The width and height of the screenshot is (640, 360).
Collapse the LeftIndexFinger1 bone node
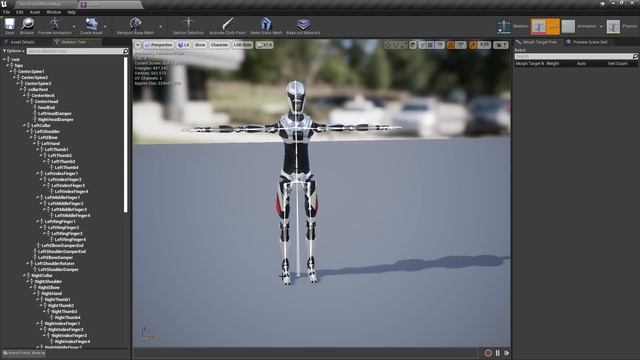[x=38, y=173]
